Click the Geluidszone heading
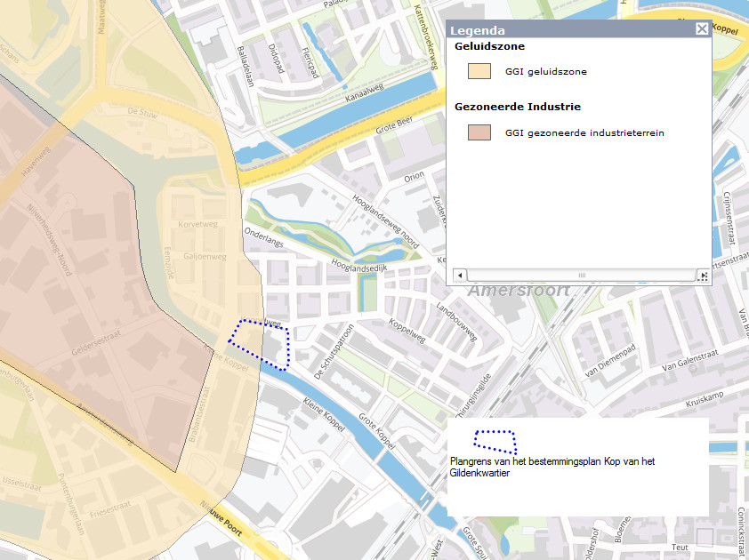Screen dimensions: 749x560 (489, 46)
